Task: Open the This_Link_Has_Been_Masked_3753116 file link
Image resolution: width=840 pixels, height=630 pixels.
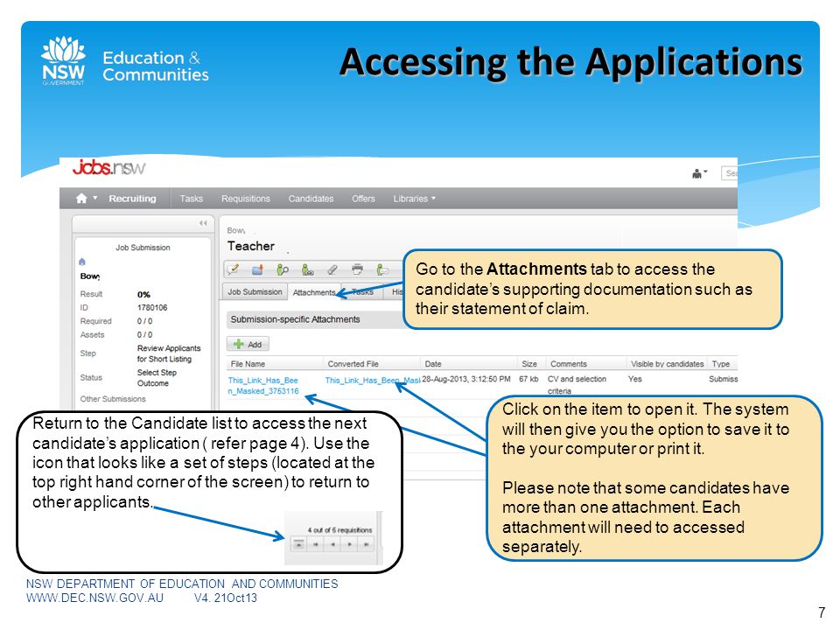Action: click(x=263, y=386)
